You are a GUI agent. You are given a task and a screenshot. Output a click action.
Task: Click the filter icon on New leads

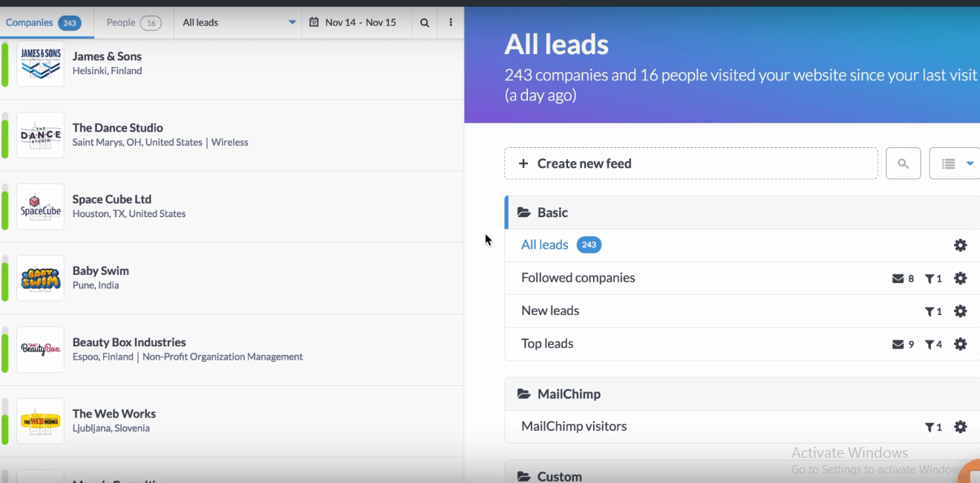tap(929, 312)
